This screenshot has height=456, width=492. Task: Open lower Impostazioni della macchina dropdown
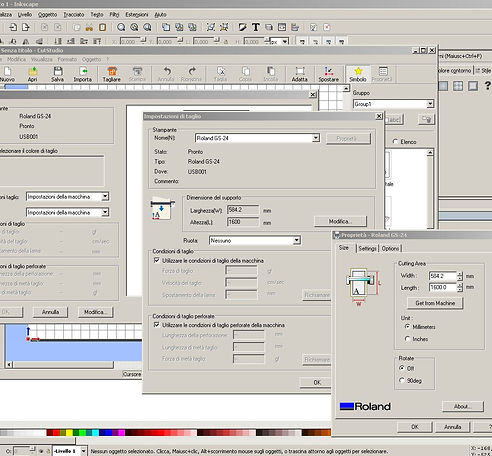click(68, 212)
